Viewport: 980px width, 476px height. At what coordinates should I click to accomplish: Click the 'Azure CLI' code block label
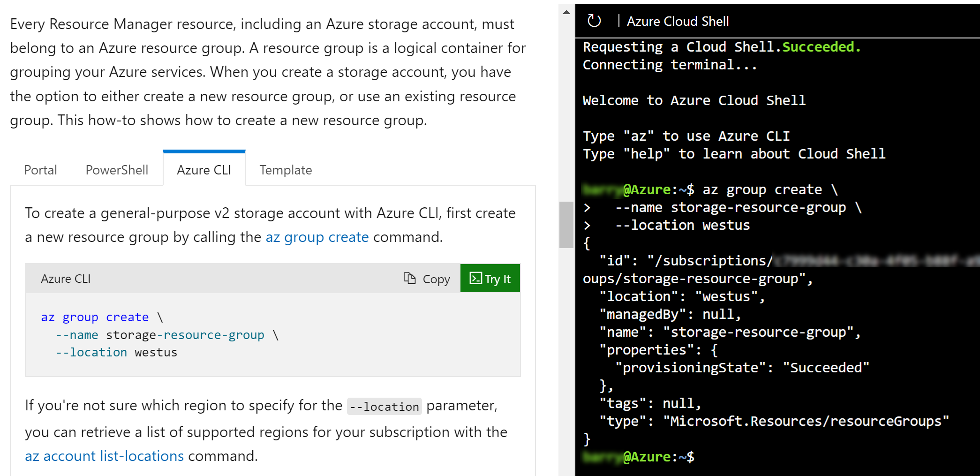[66, 279]
